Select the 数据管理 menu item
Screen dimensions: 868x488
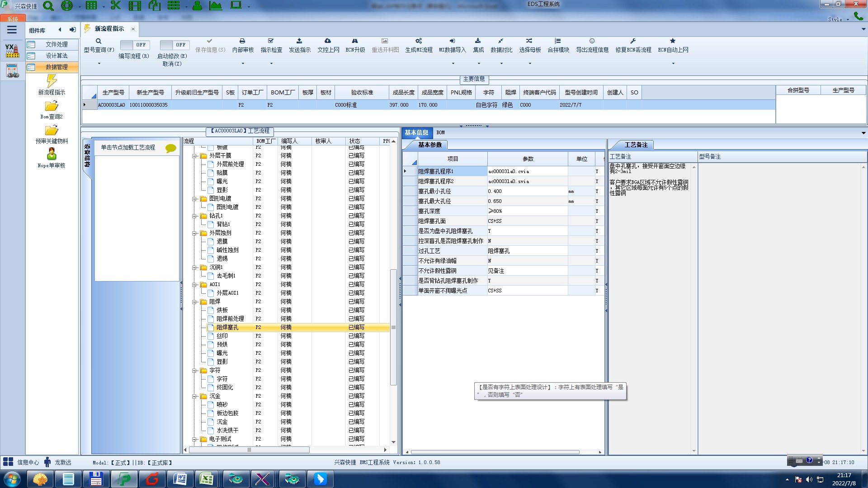point(56,67)
